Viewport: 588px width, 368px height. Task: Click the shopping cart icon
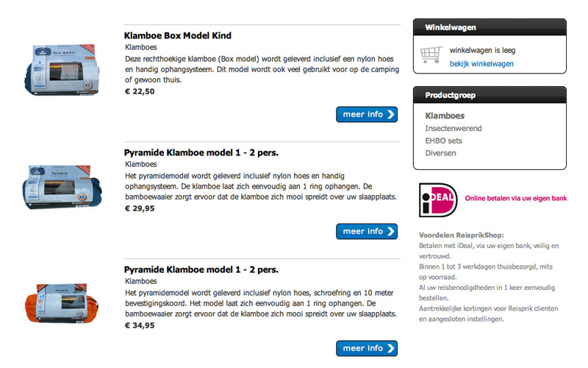(x=431, y=55)
